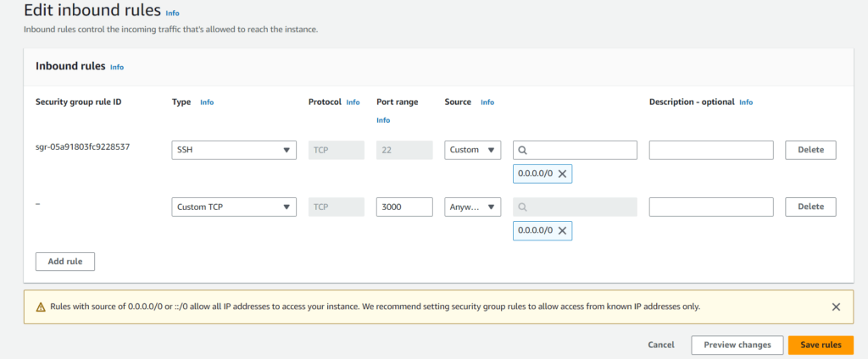Open Info link next to Protocol column

[353, 102]
